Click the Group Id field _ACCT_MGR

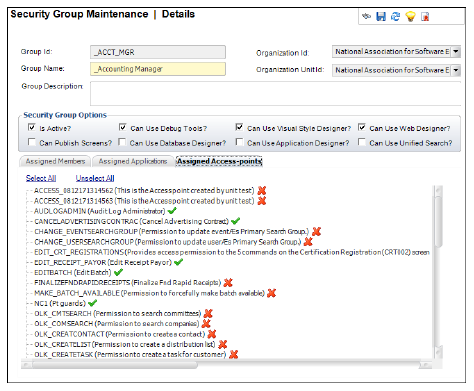coord(158,52)
